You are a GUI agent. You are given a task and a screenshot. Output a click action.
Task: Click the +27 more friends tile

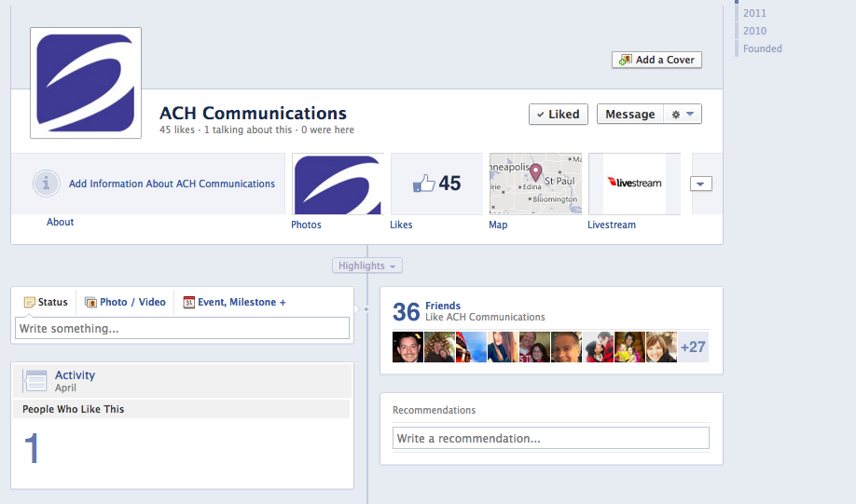pyautogui.click(x=693, y=347)
